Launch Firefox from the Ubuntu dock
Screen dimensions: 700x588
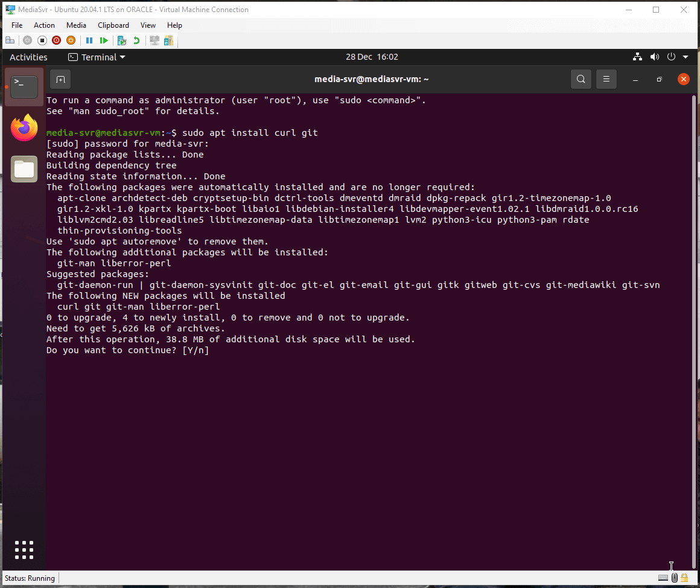[x=24, y=128]
